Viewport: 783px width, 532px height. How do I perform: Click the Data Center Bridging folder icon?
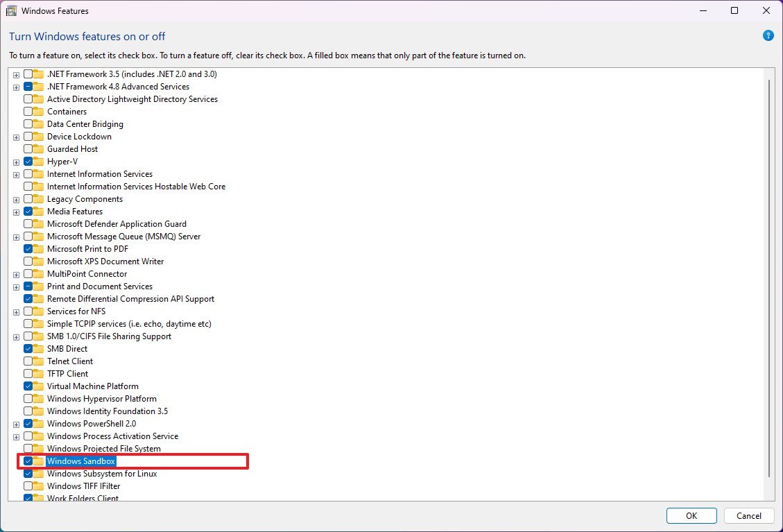pyautogui.click(x=38, y=124)
